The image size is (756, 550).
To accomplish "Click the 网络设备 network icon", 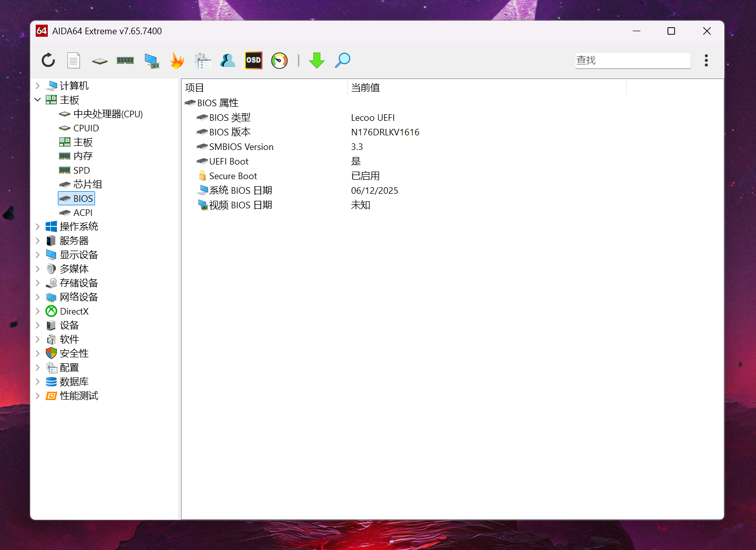I will coord(51,297).
